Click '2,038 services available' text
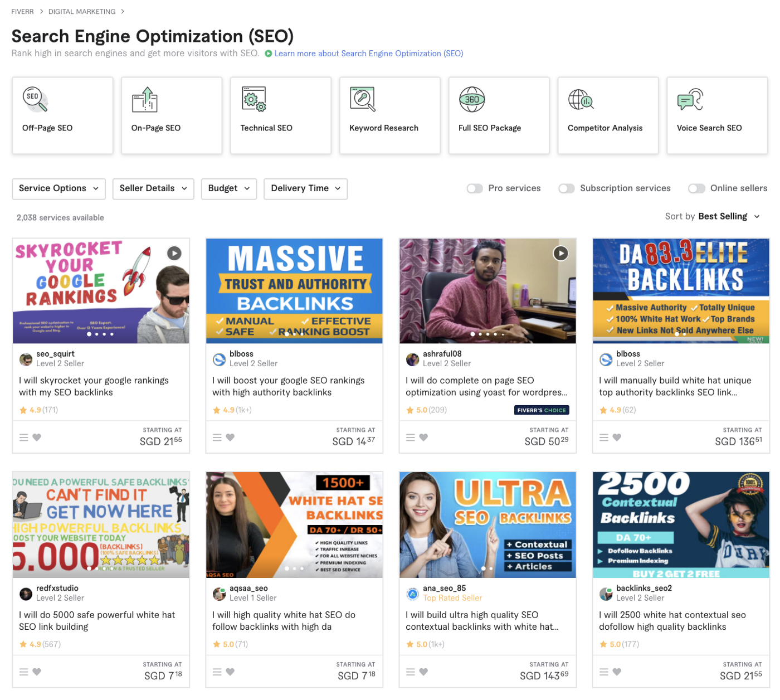Screen dimensions: 780x700 point(60,218)
